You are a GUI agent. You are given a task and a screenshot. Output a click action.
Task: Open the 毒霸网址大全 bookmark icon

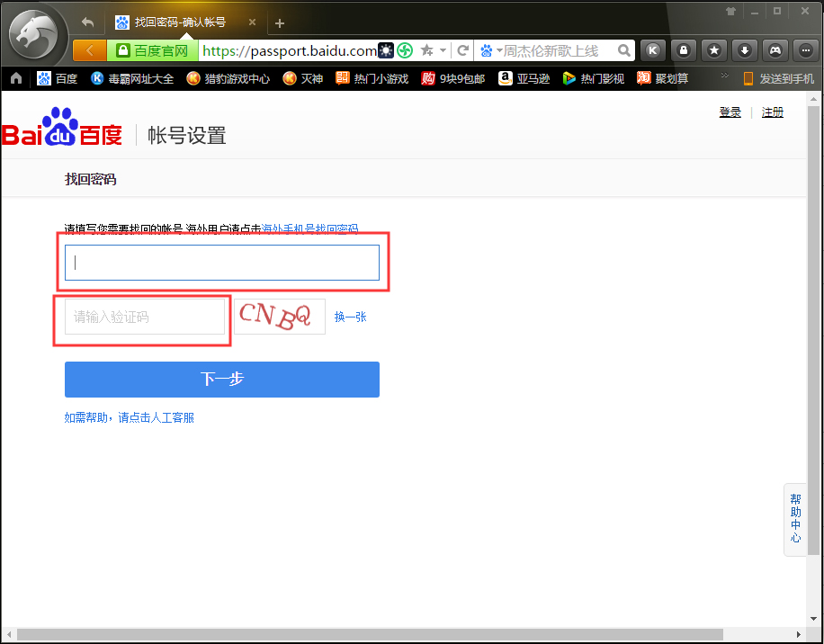coord(96,78)
